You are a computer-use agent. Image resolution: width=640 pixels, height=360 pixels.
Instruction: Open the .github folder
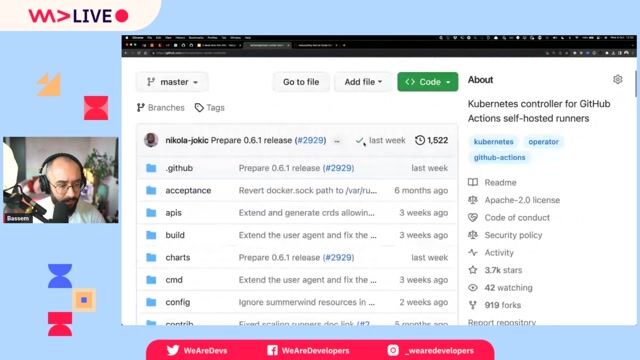pyautogui.click(x=179, y=168)
